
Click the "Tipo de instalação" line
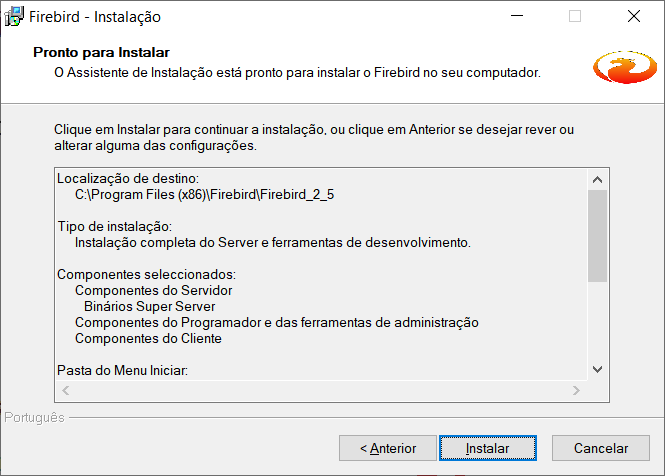tap(114, 226)
